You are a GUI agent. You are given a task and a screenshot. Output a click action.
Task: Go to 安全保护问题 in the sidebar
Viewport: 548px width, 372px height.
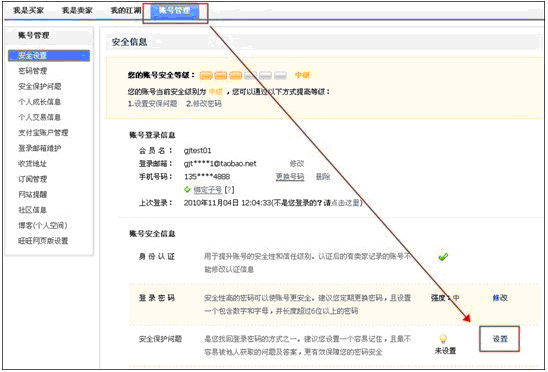39,86
